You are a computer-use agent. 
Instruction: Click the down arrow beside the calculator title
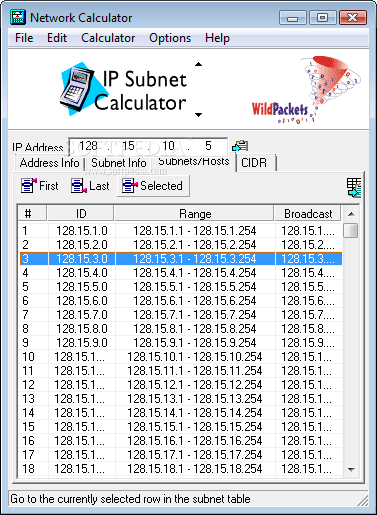tap(198, 115)
